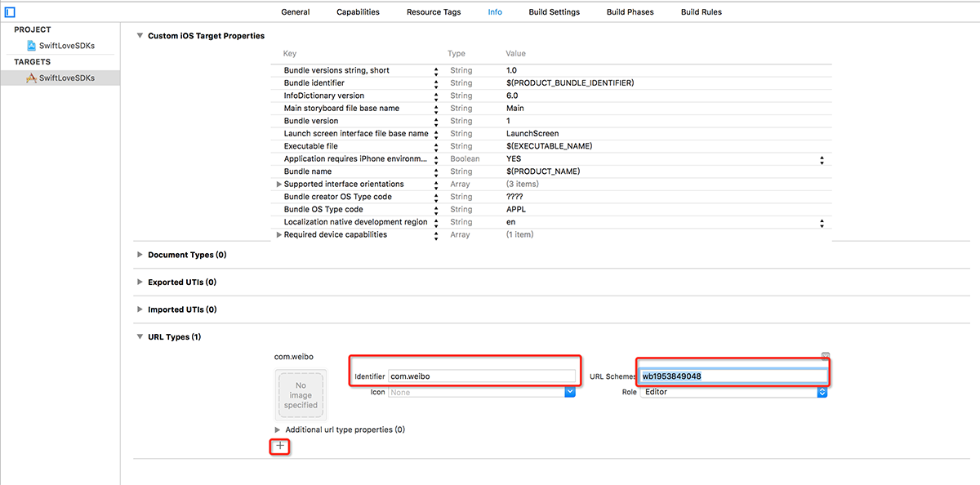Click key stepper for Bundle versions string, short
980x485 pixels.
pyautogui.click(x=436, y=71)
